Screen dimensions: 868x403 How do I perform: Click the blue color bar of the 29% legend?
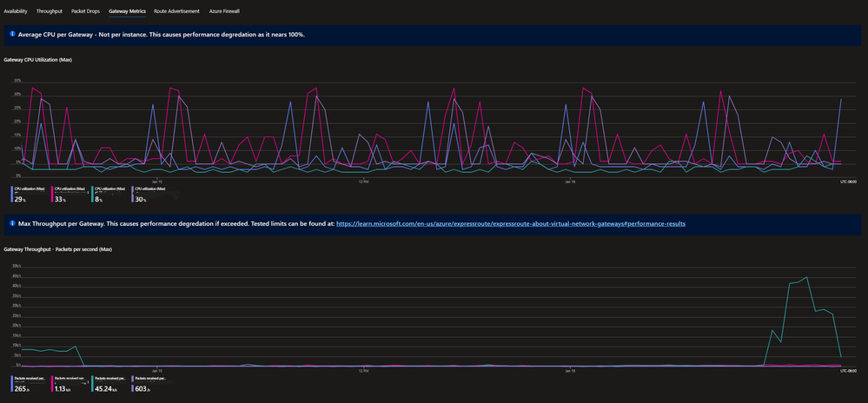click(x=11, y=195)
